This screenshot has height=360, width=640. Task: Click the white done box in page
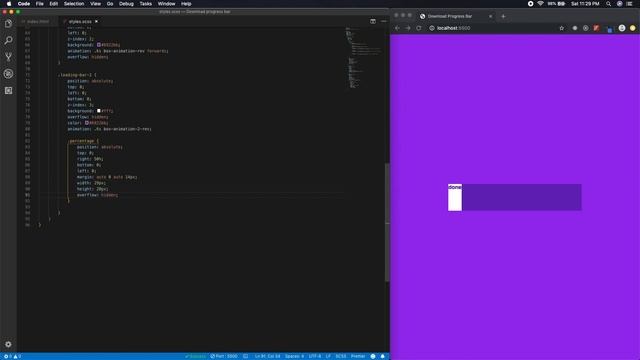455,198
